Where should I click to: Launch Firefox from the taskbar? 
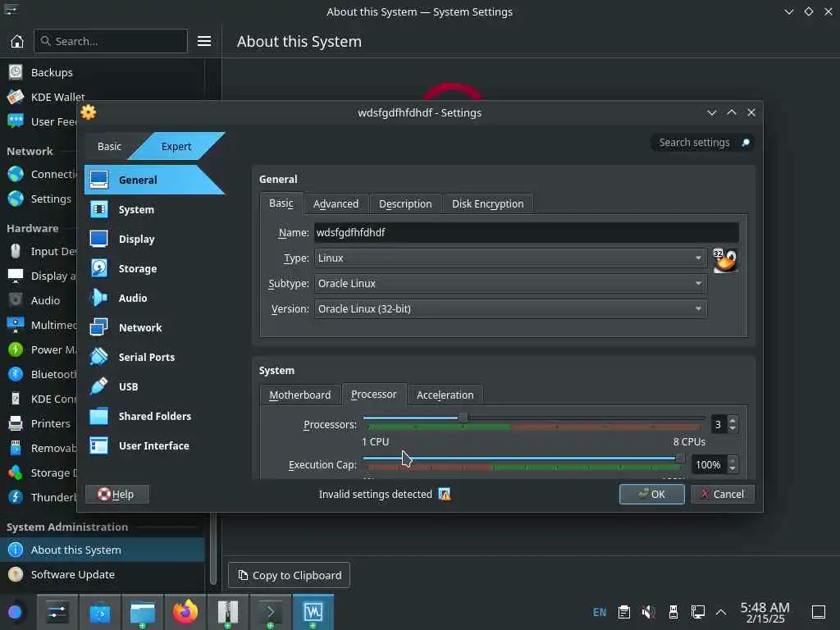point(185,612)
